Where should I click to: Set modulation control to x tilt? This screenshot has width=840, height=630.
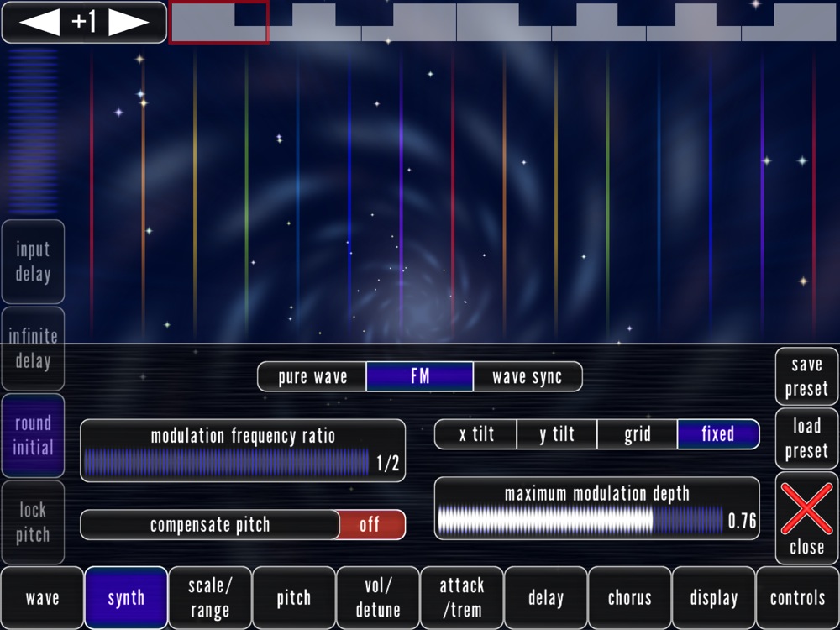coord(476,434)
